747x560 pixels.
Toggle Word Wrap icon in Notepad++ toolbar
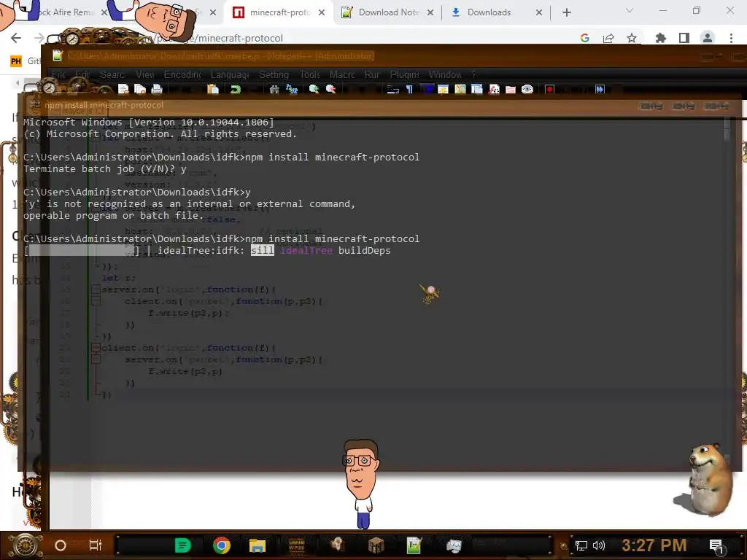(393, 89)
